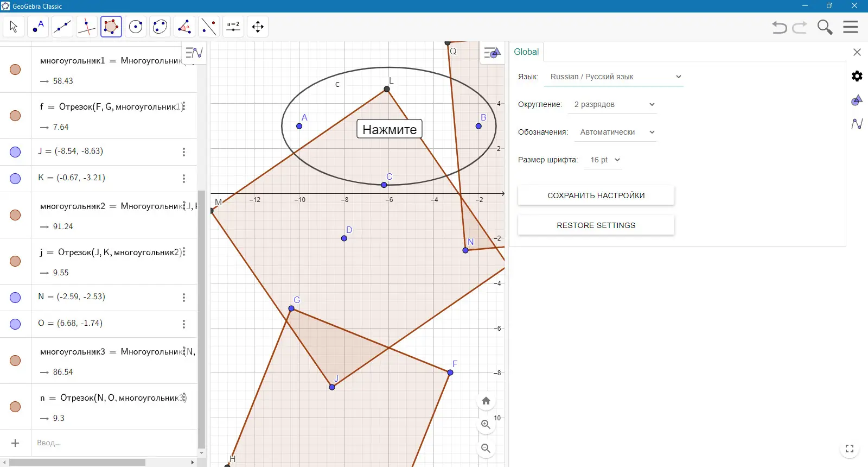The height and width of the screenshot is (467, 868).
Task: Hide point J in the Algebra view
Action: (15, 152)
